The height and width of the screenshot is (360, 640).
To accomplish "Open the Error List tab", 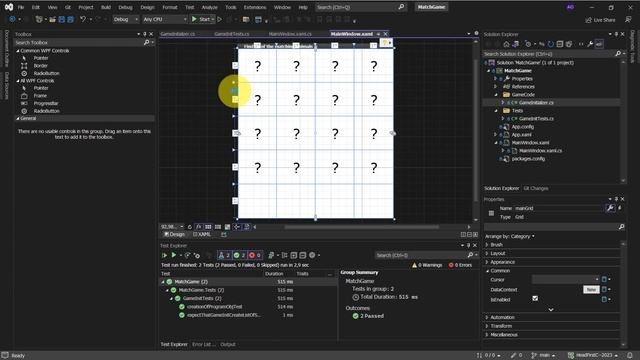I will 203,344.
